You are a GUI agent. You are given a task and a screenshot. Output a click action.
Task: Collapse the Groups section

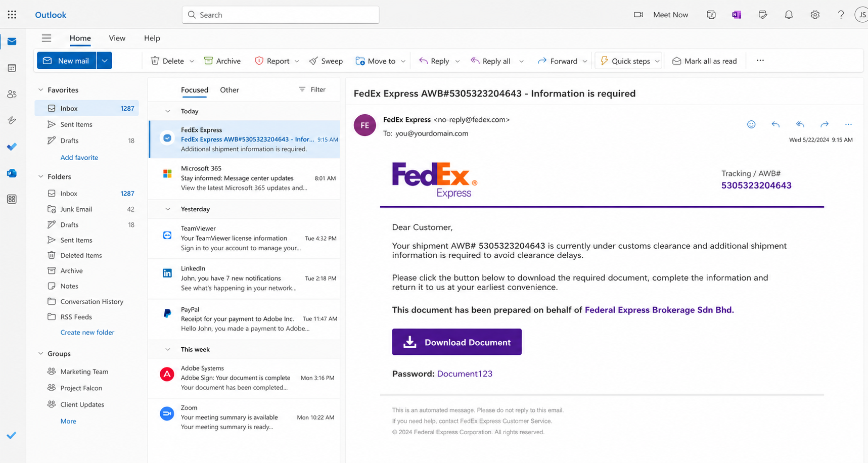[x=41, y=353]
